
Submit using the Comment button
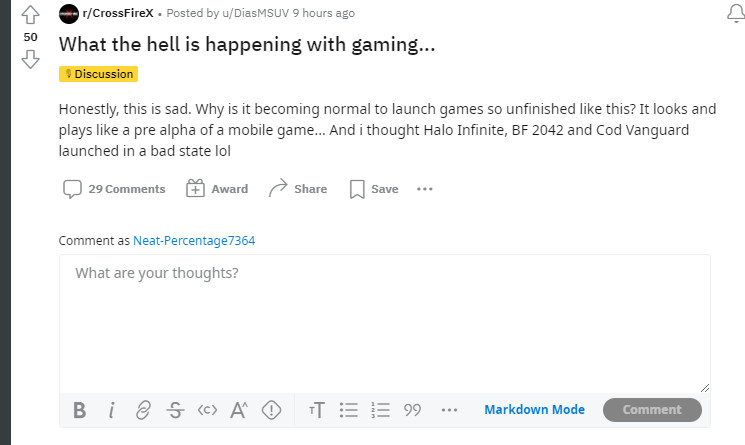pos(652,410)
